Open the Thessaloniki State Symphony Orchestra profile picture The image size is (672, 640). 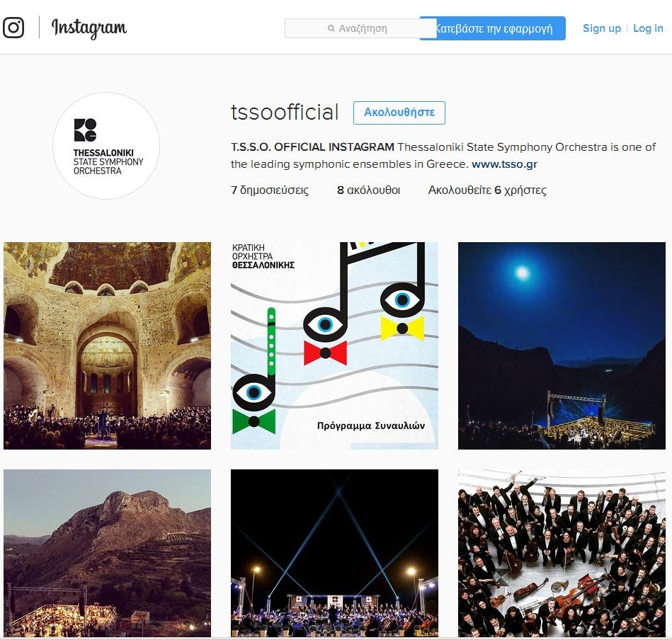click(106, 146)
